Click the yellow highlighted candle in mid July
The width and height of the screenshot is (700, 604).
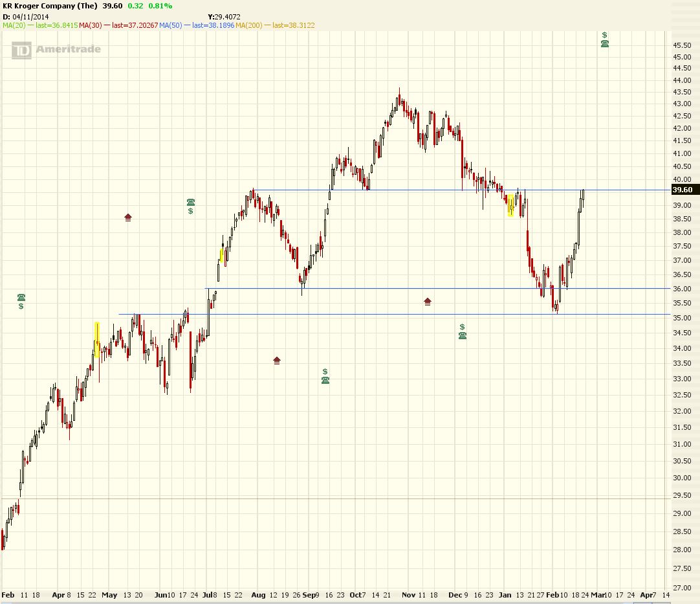point(221,256)
